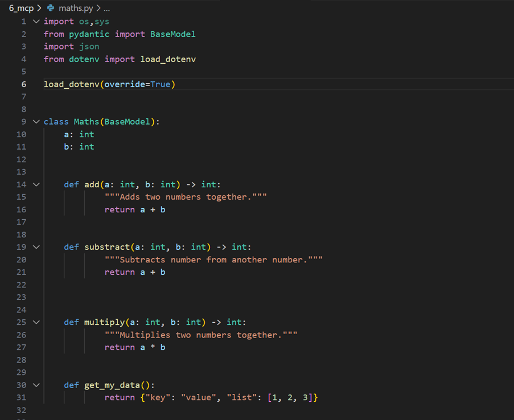514x420 pixels.
Task: Click function name 'add' on line 14
Action: (92, 184)
